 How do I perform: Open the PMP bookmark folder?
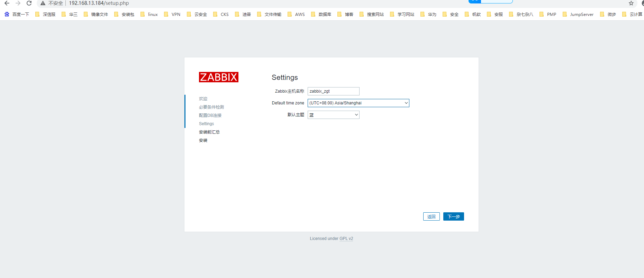[x=548, y=14]
